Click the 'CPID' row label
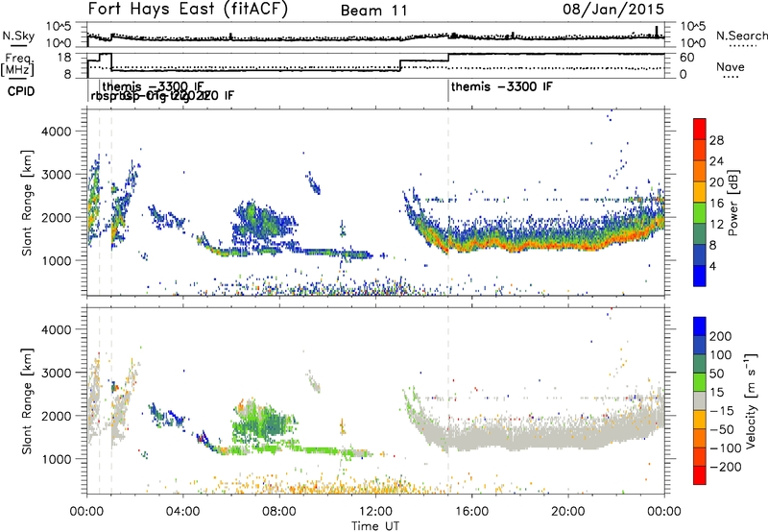 pyautogui.click(x=21, y=91)
